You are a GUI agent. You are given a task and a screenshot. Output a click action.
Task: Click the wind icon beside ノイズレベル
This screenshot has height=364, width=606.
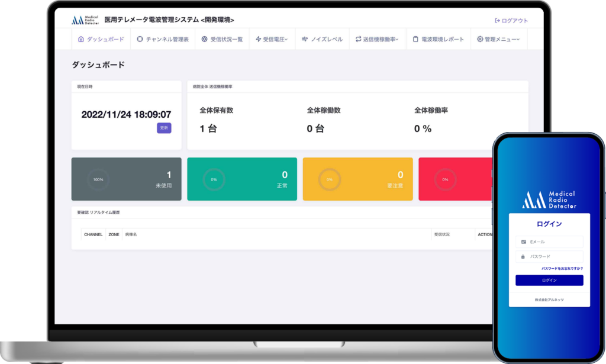click(305, 40)
